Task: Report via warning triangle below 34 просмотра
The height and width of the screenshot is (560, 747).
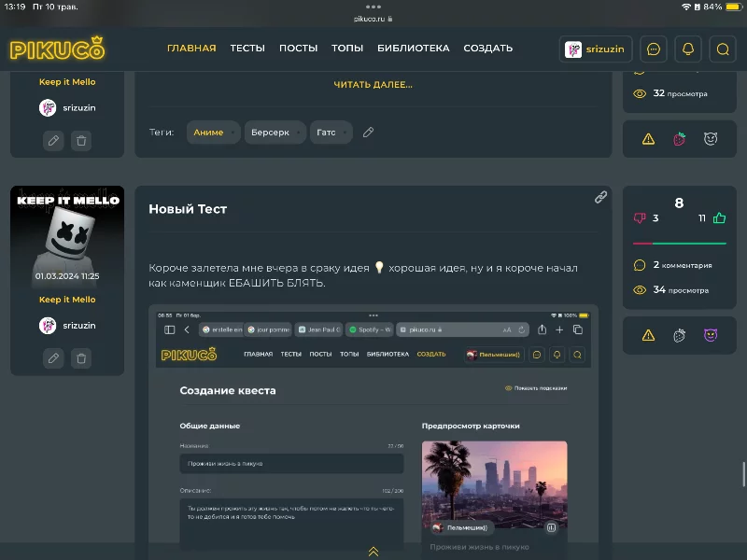Action: tap(648, 336)
